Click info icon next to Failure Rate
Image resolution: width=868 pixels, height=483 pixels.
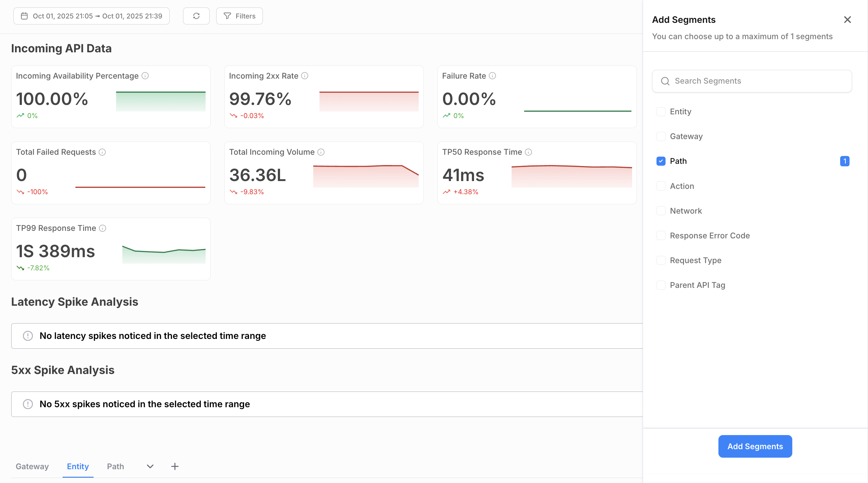tap(492, 75)
